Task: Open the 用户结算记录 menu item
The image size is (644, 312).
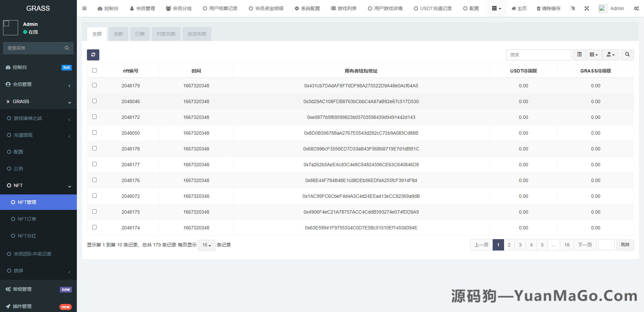Action: pyautogui.click(x=220, y=8)
